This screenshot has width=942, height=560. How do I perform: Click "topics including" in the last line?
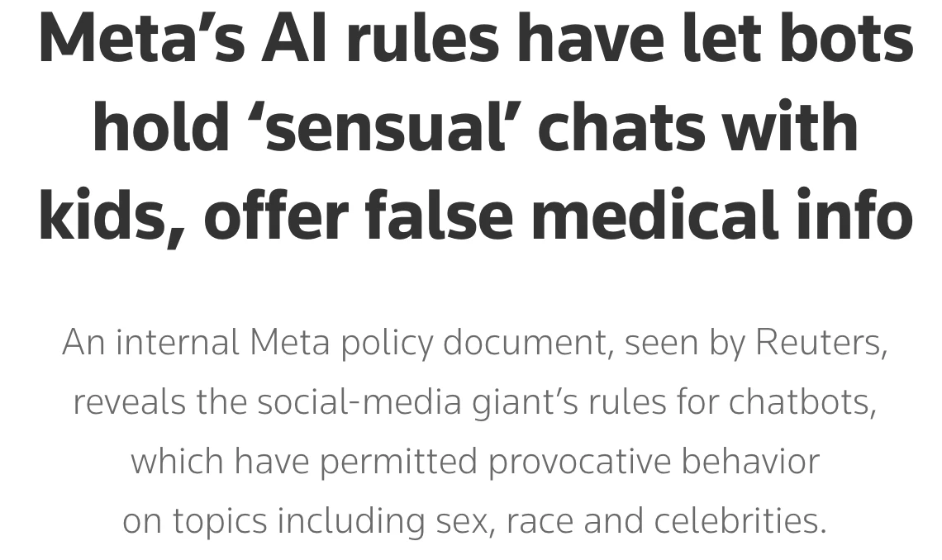click(298, 521)
